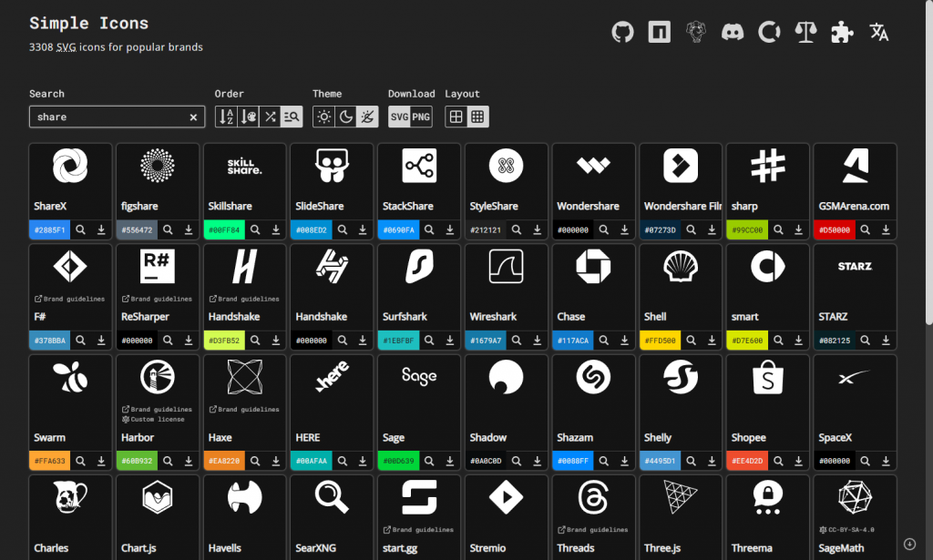This screenshot has width=933, height=560.
Task: Copy Shopee color #EE4D2D
Action: pyautogui.click(x=747, y=461)
